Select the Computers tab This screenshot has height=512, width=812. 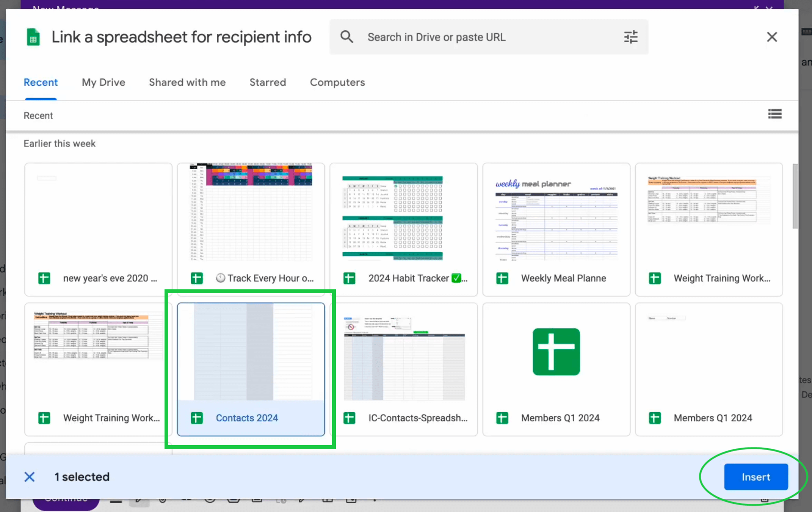[x=337, y=82]
